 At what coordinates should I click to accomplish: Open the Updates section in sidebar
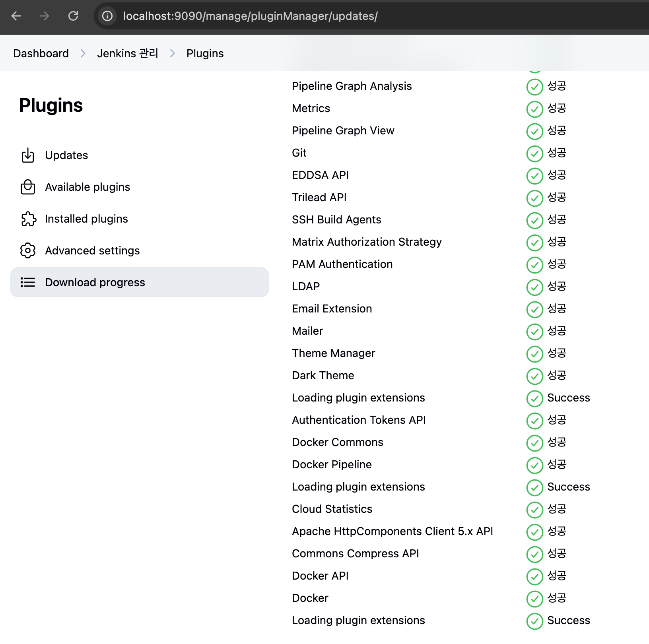pos(140,155)
